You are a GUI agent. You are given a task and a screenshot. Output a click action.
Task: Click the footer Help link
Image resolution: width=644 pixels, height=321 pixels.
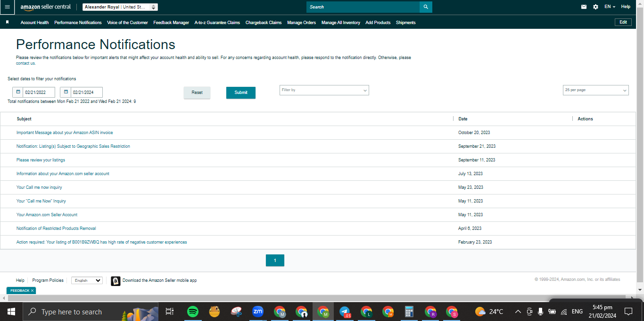20,280
